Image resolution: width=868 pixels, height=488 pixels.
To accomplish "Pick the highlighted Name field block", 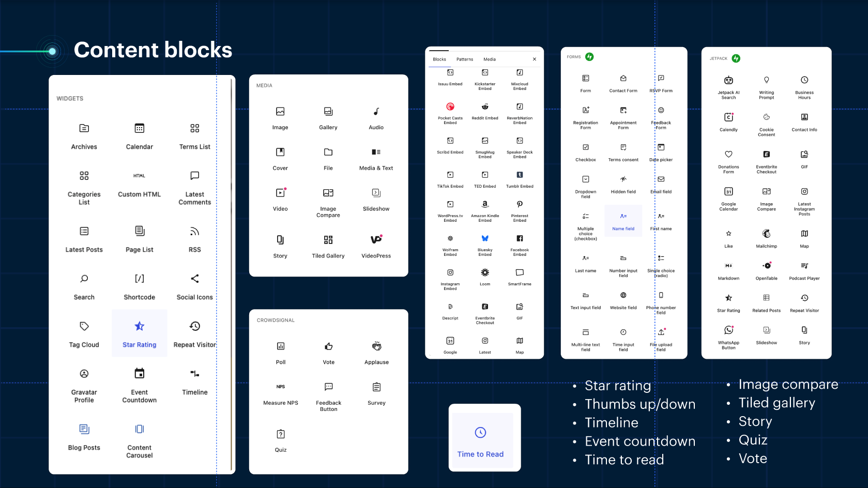I will [623, 221].
